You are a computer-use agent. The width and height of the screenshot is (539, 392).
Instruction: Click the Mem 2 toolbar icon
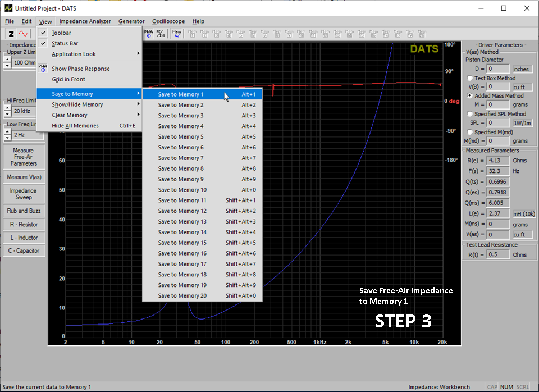pos(204,34)
